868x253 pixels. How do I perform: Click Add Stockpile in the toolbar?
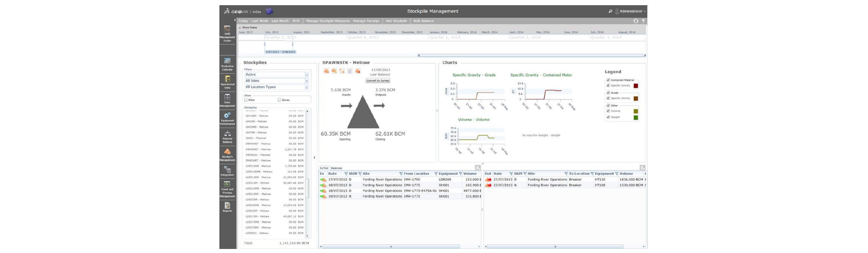[396, 21]
